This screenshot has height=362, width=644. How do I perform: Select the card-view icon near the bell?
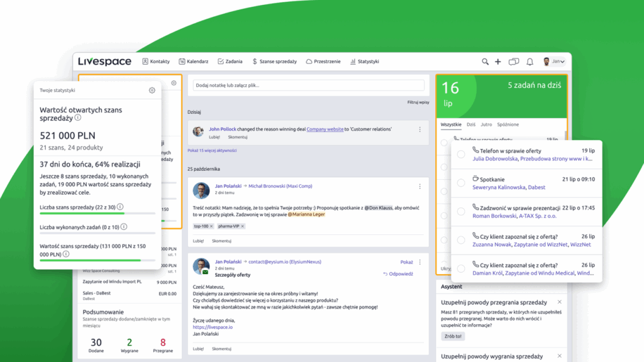click(513, 61)
